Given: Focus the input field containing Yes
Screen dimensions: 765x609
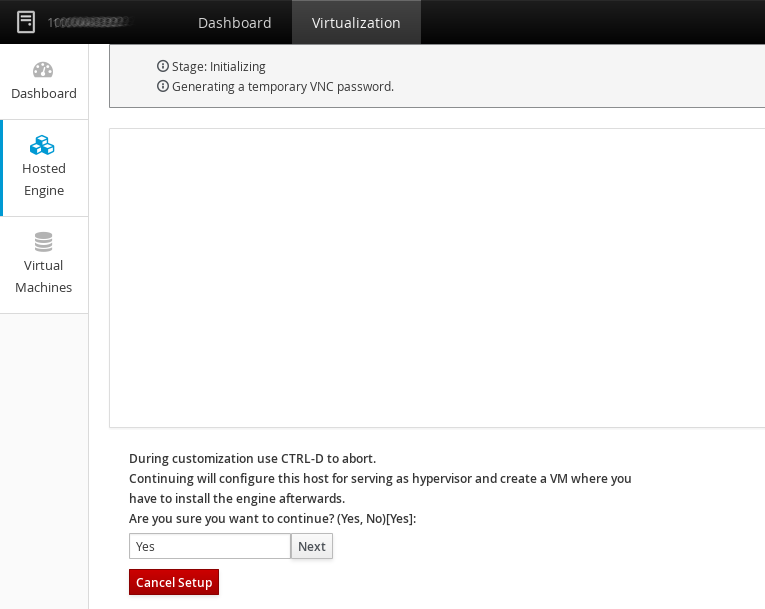Looking at the screenshot, I should pos(210,546).
